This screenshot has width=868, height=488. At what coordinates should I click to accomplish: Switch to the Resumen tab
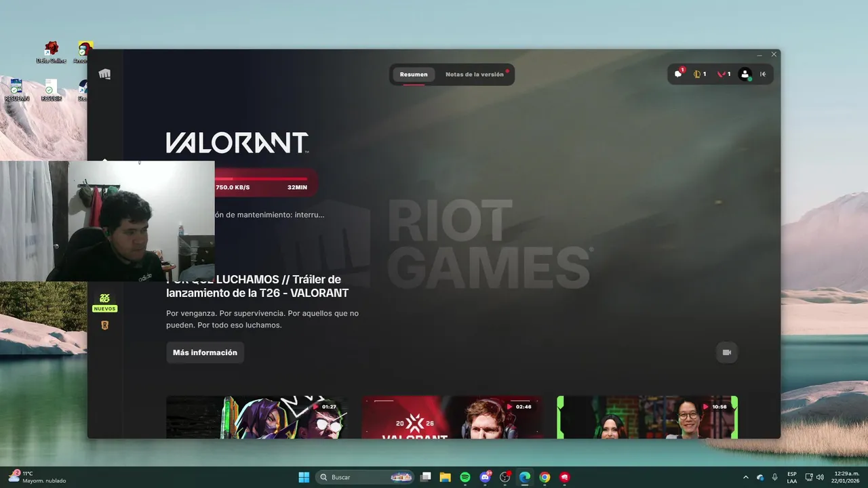414,75
